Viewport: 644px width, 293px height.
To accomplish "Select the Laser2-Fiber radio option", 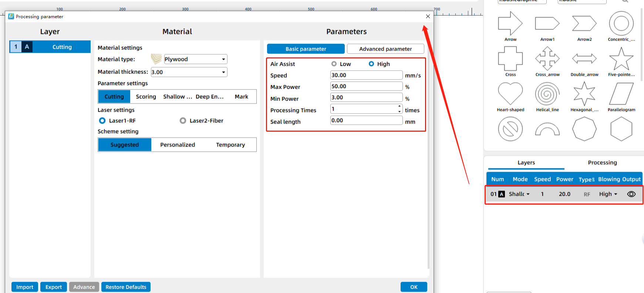I will pos(183,121).
